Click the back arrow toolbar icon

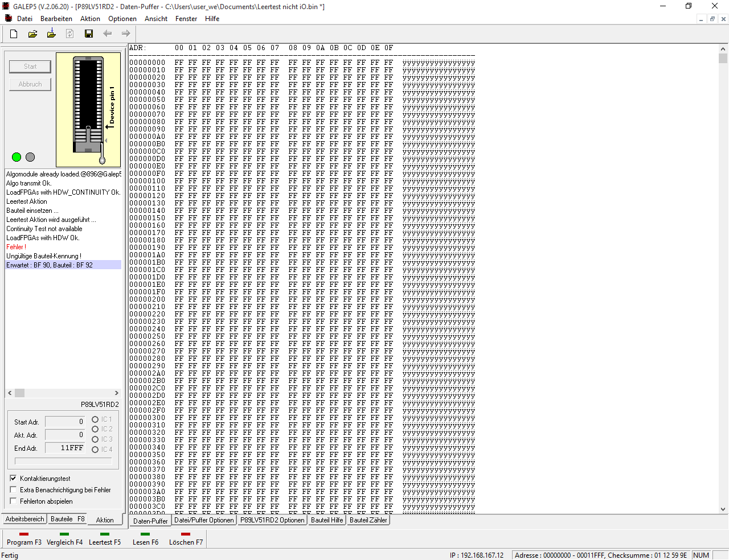107,34
